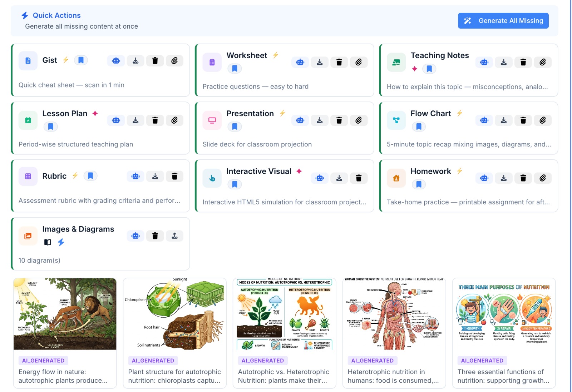Generate Flow Chart with AI robot icon
This screenshot has width=572, height=392.
pos(484,120)
